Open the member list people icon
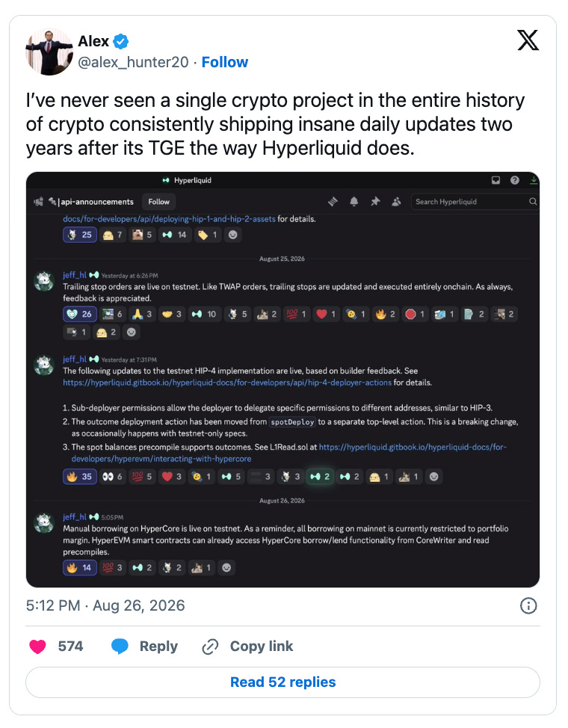This screenshot has height=728, width=568. (396, 202)
